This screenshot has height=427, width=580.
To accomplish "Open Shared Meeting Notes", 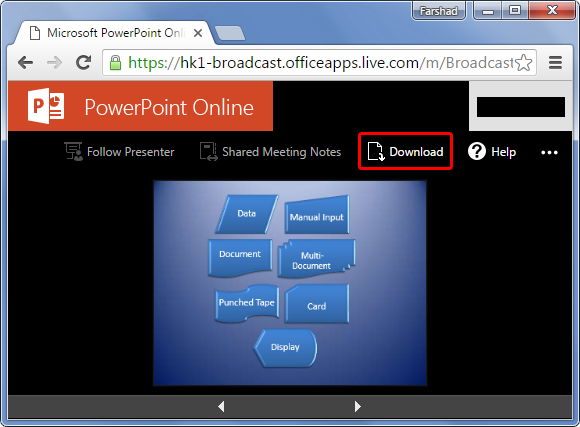I will [270, 152].
